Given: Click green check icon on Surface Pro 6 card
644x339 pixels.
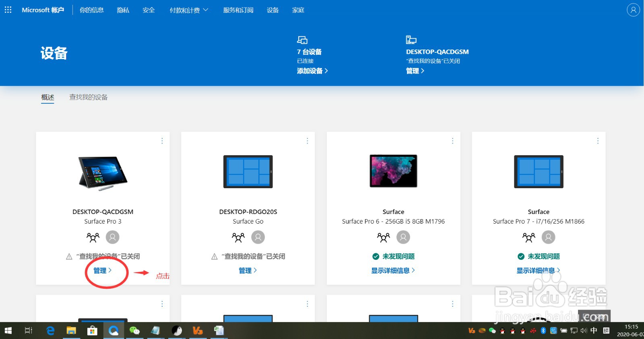Looking at the screenshot, I should [376, 257].
